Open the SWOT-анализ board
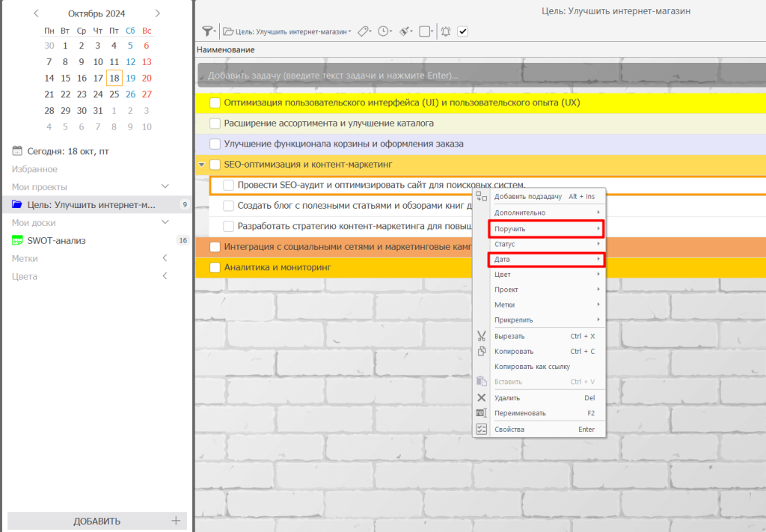The image size is (766, 532). (x=57, y=240)
